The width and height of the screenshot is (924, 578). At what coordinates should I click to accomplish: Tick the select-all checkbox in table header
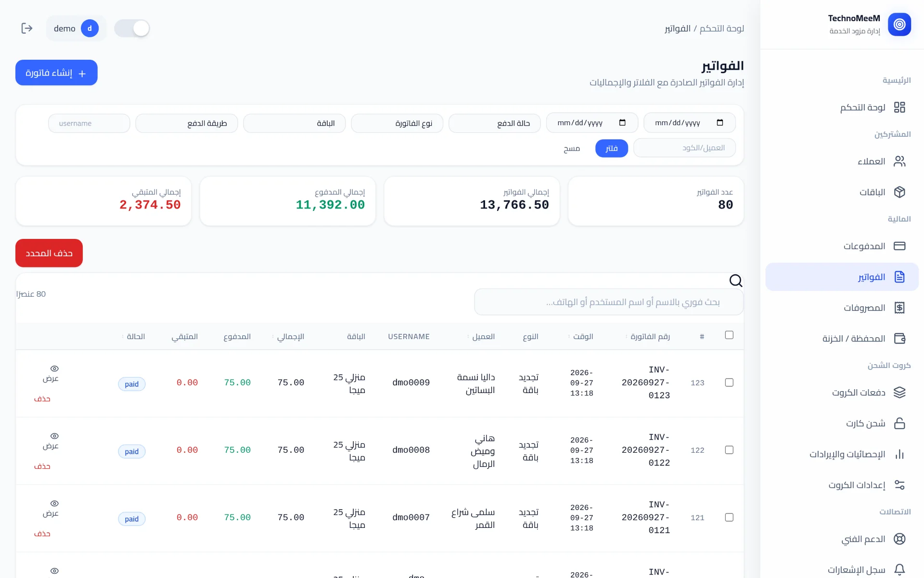(x=729, y=335)
